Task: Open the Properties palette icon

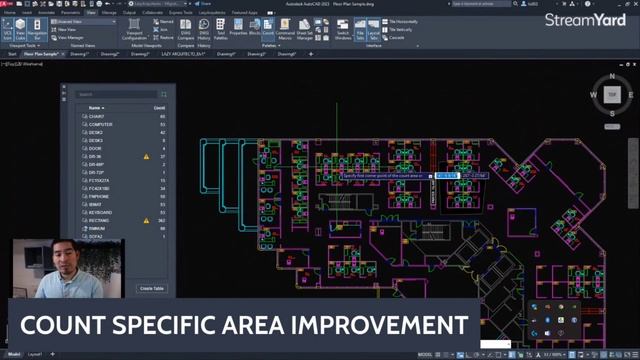Action: click(x=238, y=28)
